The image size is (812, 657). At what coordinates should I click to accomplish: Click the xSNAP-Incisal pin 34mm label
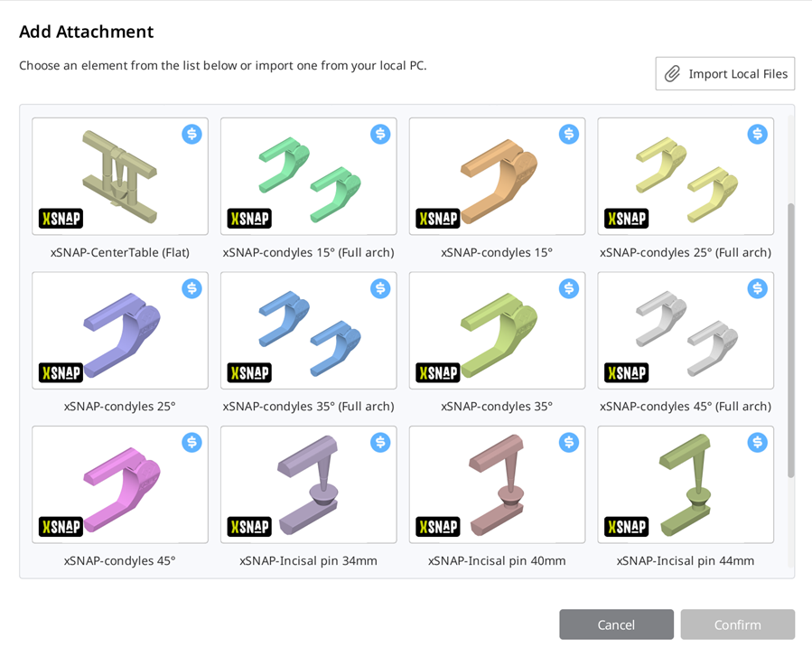309,561
